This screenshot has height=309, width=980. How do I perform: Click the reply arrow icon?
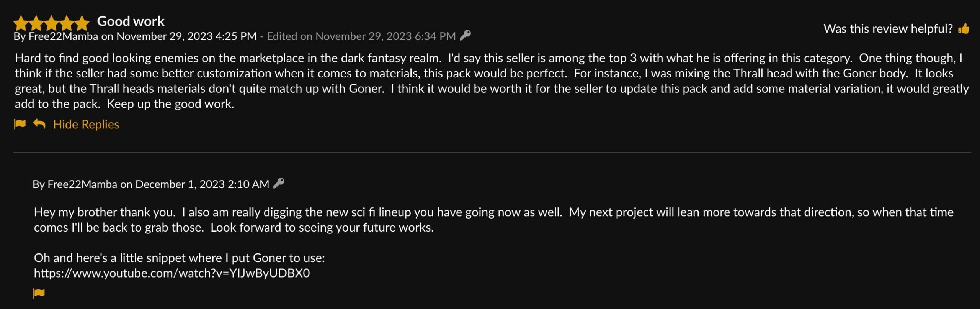coord(38,123)
